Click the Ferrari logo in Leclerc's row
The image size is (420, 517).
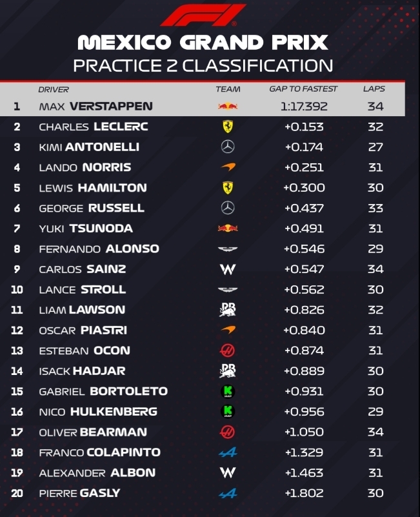228,127
